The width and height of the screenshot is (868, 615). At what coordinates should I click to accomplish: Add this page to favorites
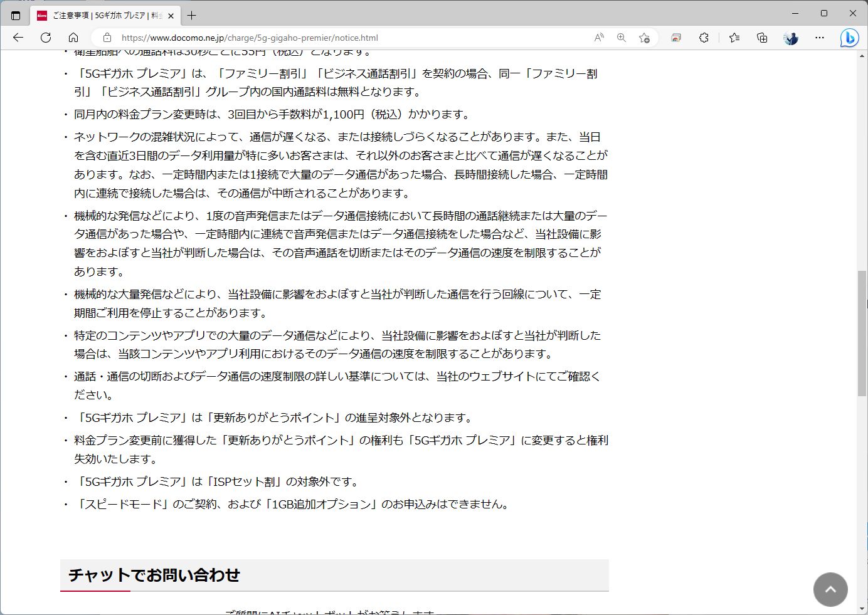click(x=644, y=38)
